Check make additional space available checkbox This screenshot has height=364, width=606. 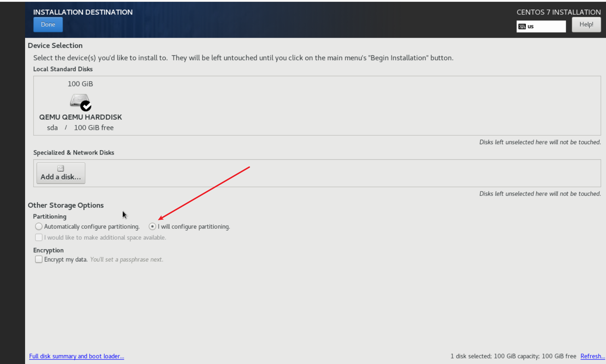pyautogui.click(x=39, y=238)
